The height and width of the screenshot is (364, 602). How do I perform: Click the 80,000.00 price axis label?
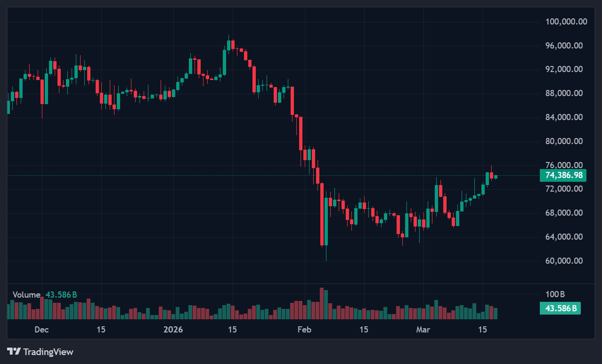point(564,141)
